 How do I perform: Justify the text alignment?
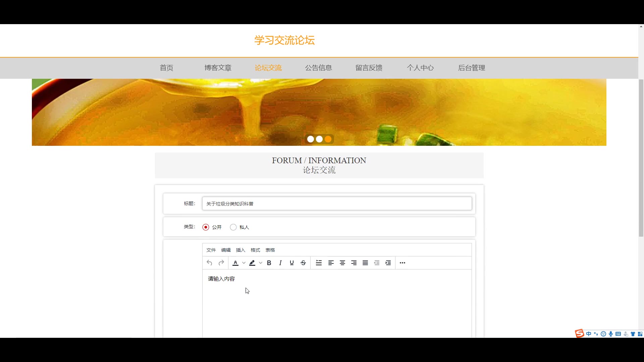click(365, 263)
